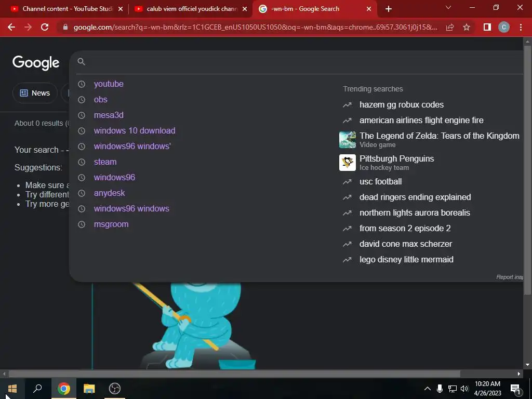
Task: Select windows96 windows' suggestion
Action: tap(132, 146)
